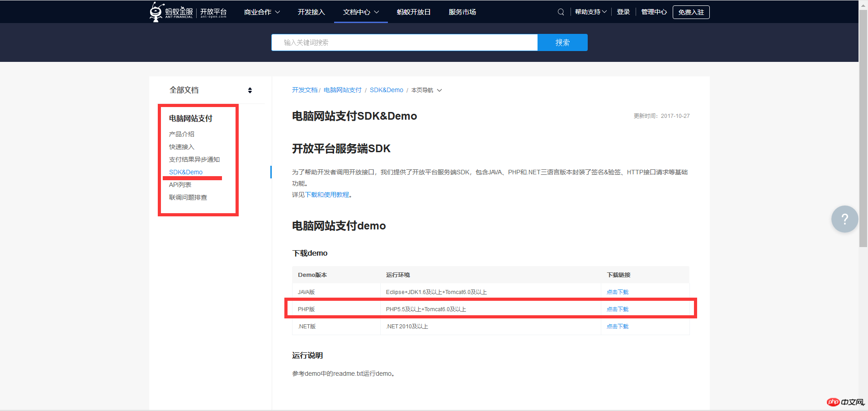The image size is (868, 411).
Task: Click the 开放平台 logo text
Action: coord(213,12)
